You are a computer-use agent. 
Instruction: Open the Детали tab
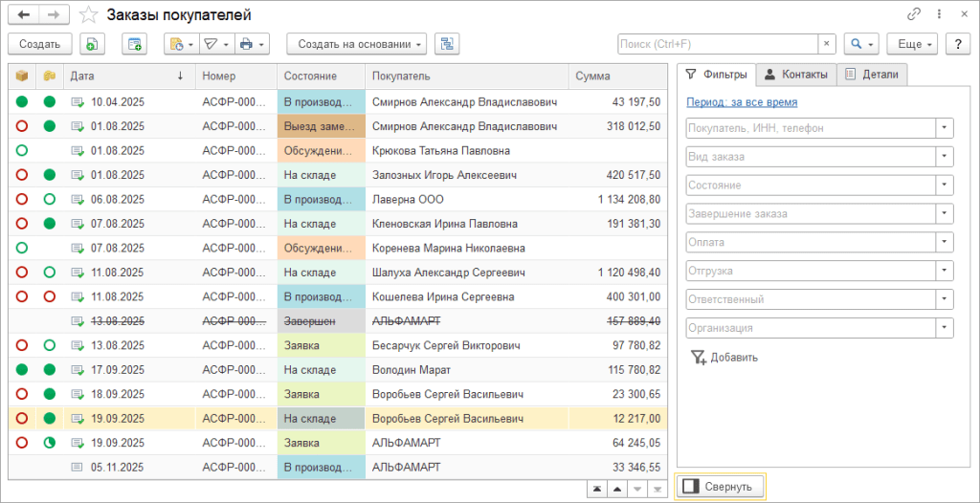[x=871, y=76]
